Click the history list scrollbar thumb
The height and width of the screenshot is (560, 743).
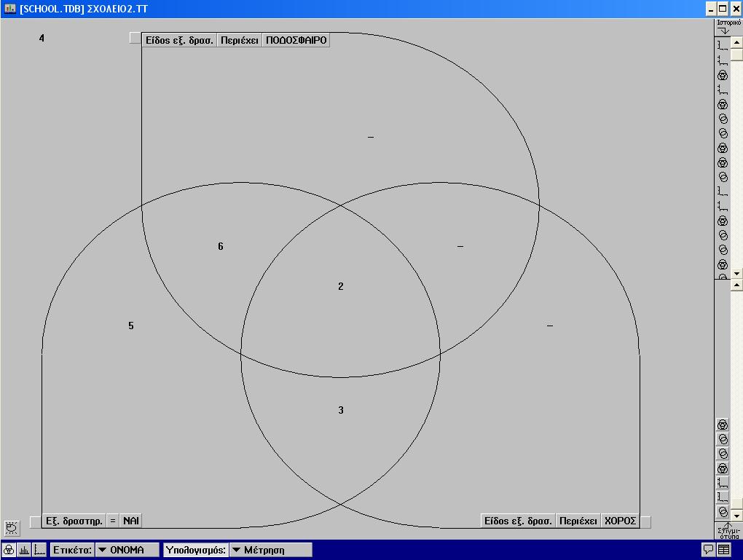pos(736,55)
